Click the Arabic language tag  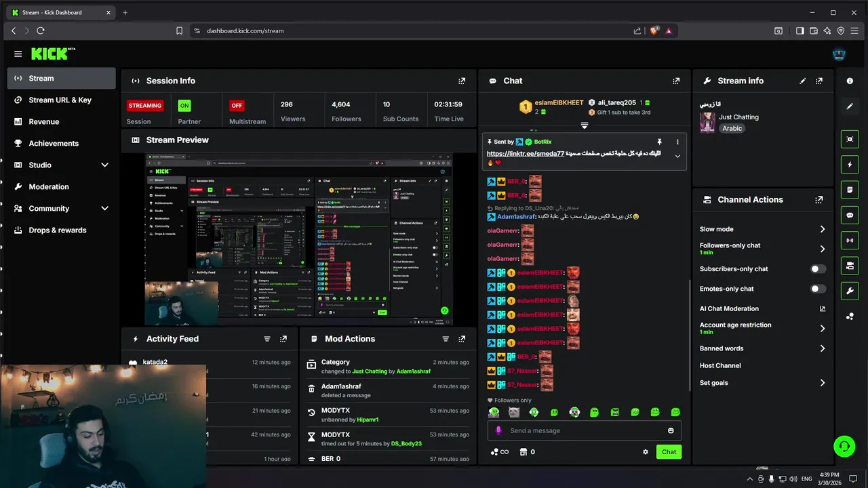pyautogui.click(x=732, y=128)
